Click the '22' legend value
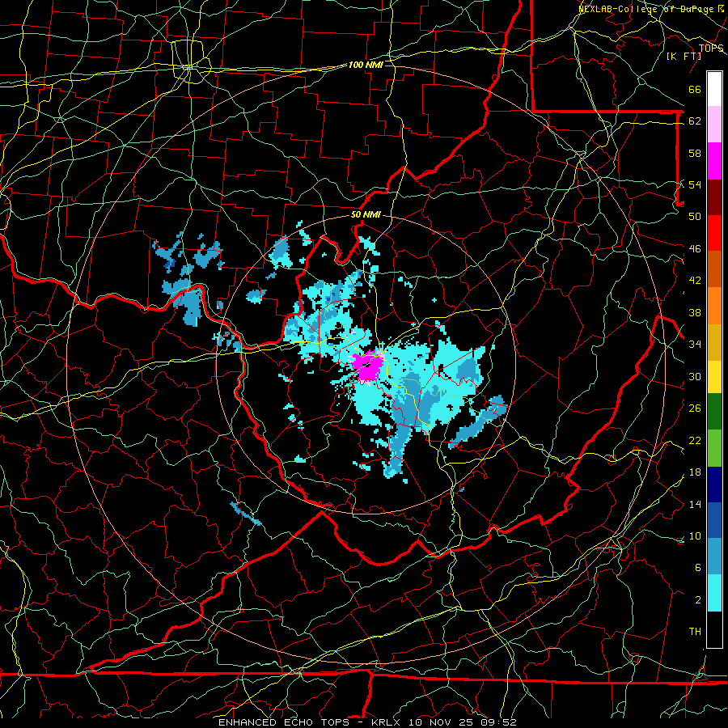 [695, 440]
